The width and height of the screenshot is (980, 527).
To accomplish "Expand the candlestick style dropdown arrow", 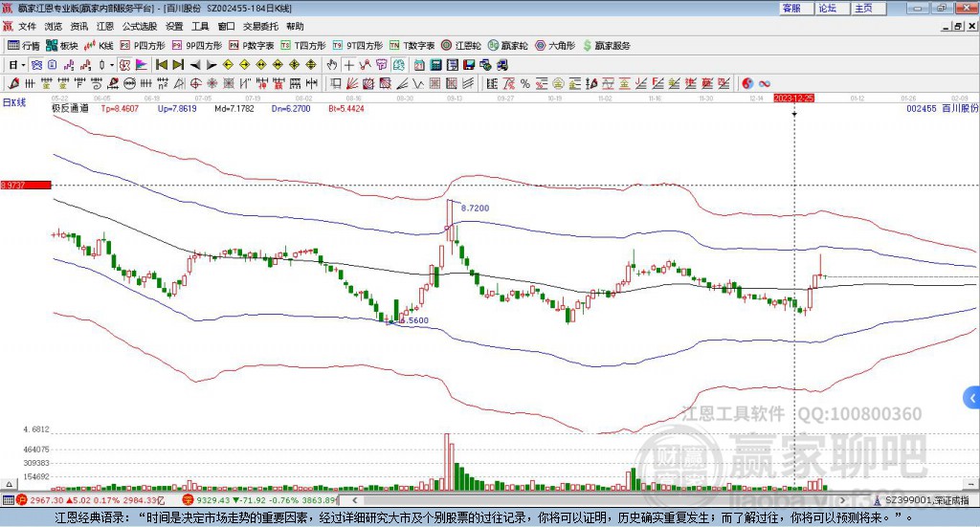I will click(x=112, y=65).
